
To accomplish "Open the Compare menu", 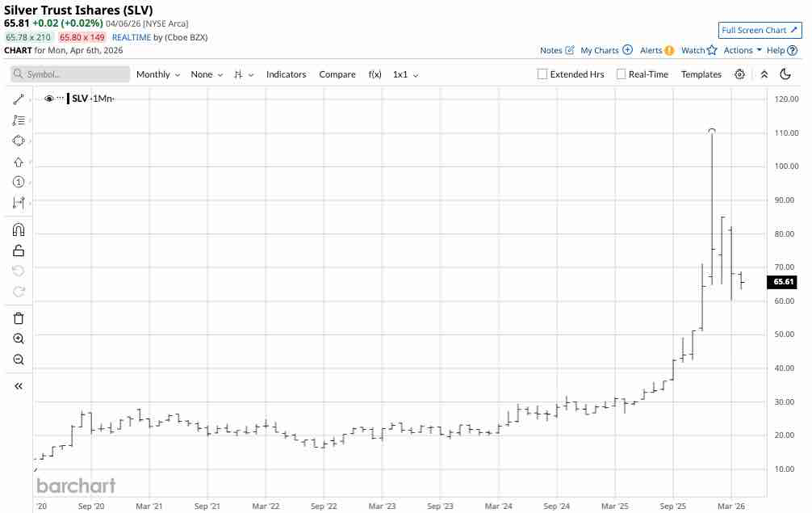I will coord(337,74).
